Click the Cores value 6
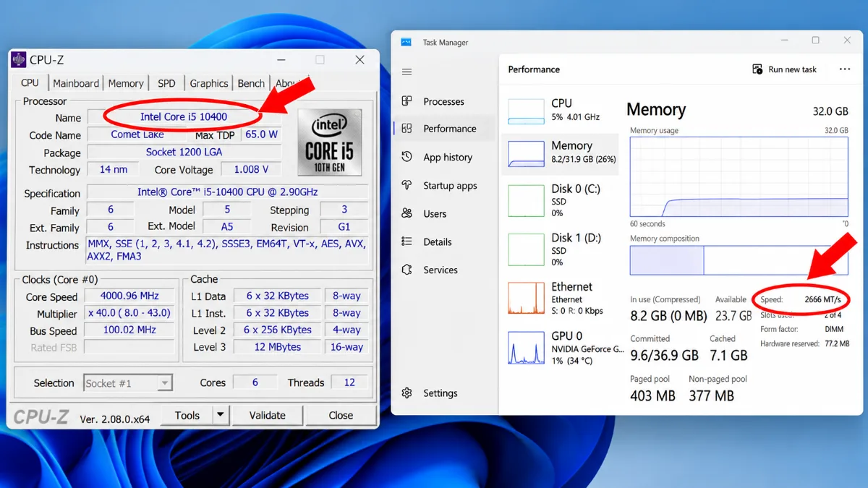 255,382
